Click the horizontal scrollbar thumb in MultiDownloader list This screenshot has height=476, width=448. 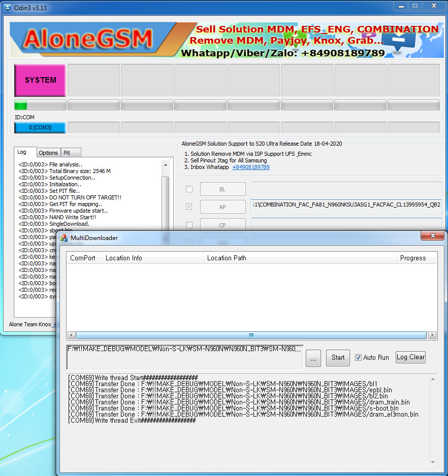point(251,335)
